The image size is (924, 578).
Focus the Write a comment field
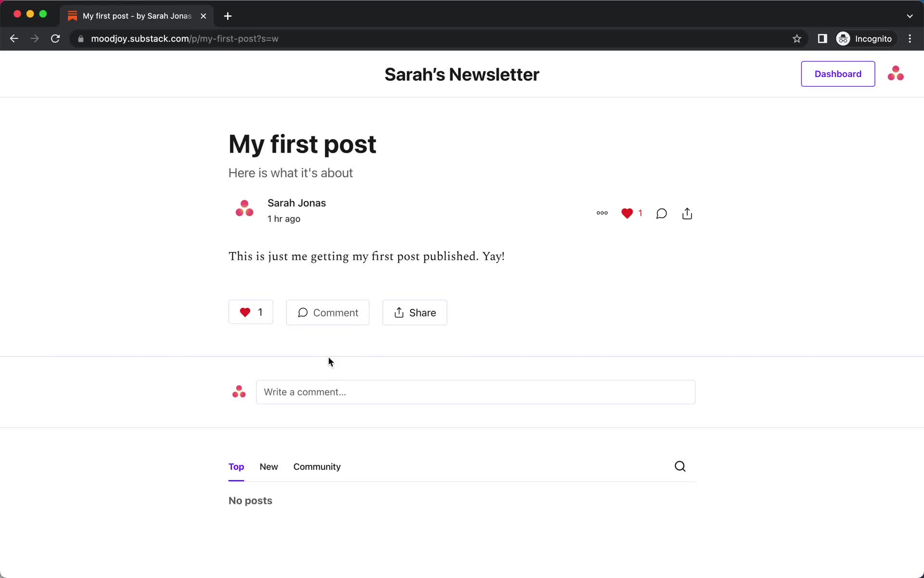point(475,392)
